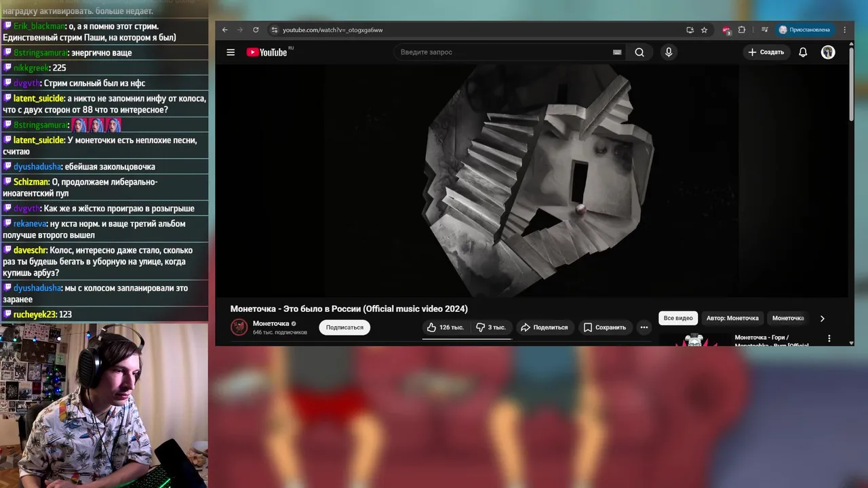
Task: Open the on-screen keyboard in search box
Action: tap(617, 52)
